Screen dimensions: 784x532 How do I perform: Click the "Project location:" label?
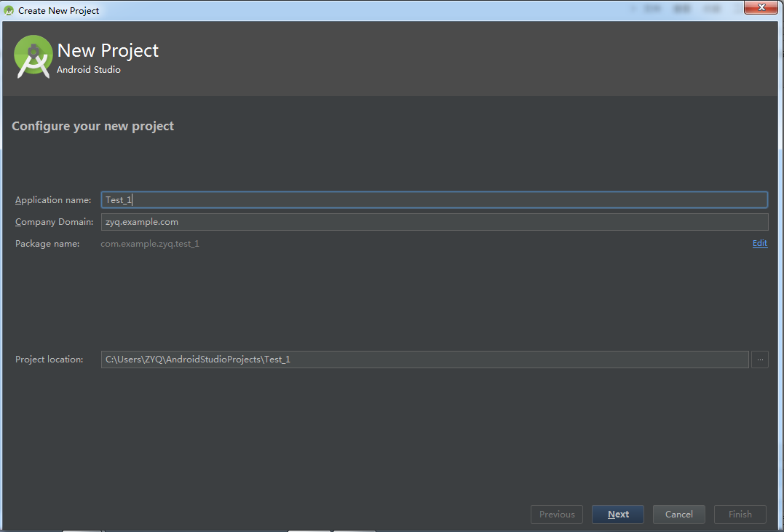point(50,360)
